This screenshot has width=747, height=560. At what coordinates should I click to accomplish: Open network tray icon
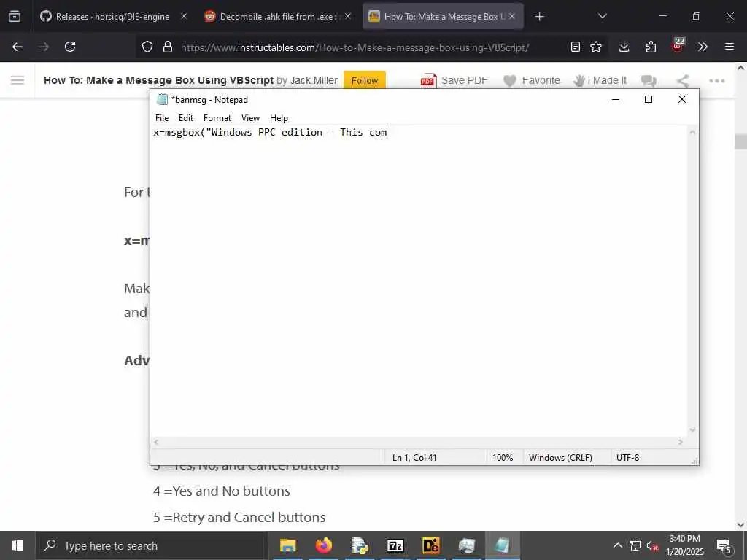point(635,545)
